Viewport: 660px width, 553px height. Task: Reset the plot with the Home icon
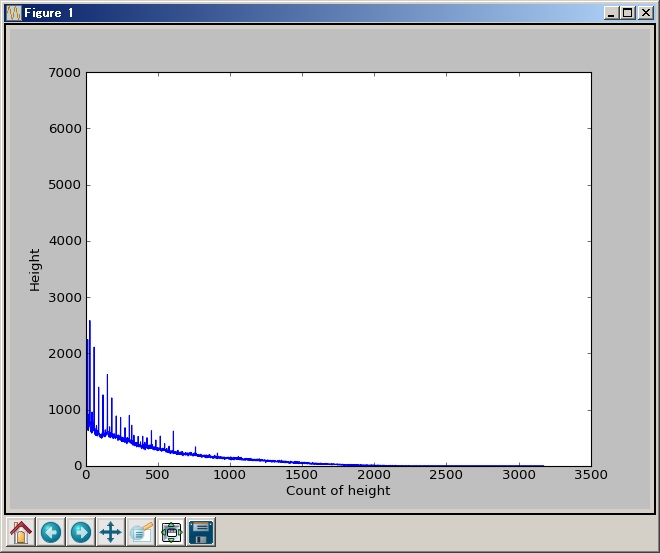coord(21,532)
